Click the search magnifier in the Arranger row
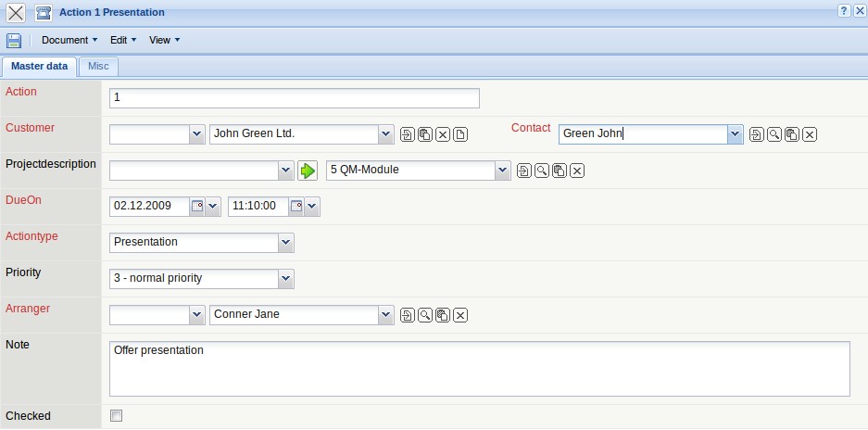The height and width of the screenshot is (430, 868). pyautogui.click(x=424, y=315)
